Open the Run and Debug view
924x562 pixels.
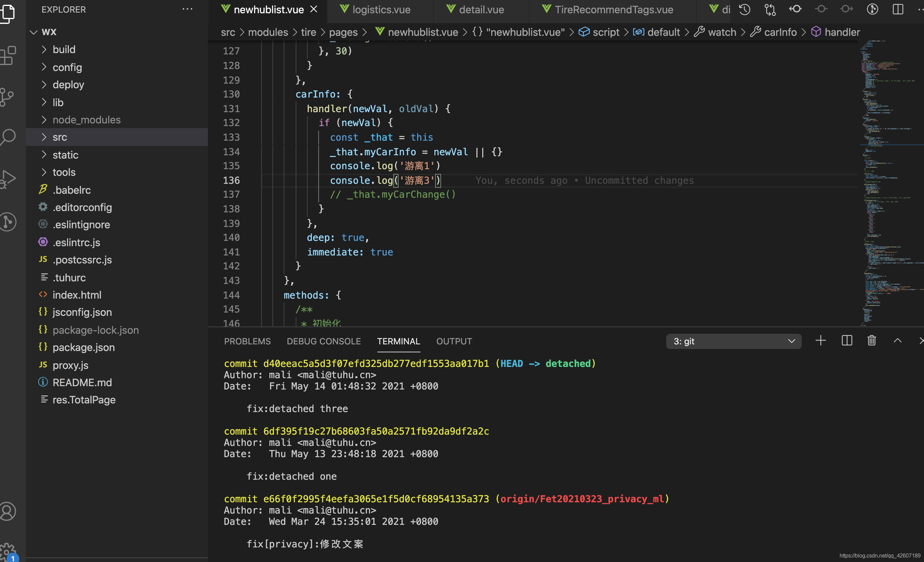point(8,179)
